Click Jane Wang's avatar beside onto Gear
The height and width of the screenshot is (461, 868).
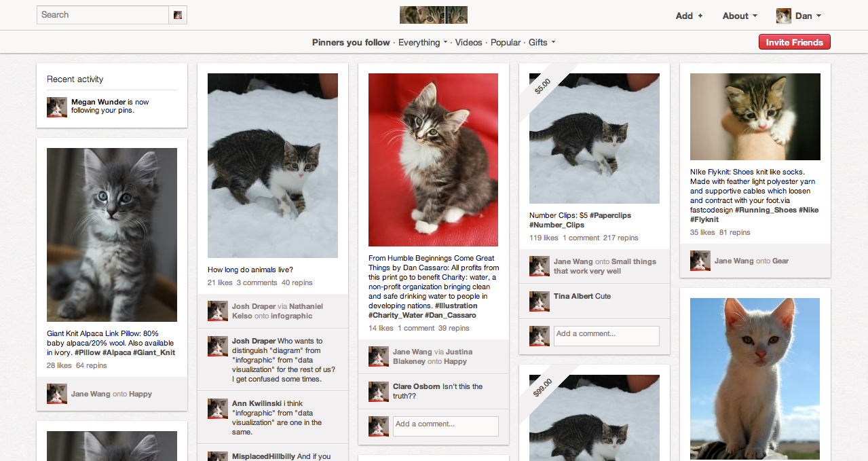pos(700,261)
